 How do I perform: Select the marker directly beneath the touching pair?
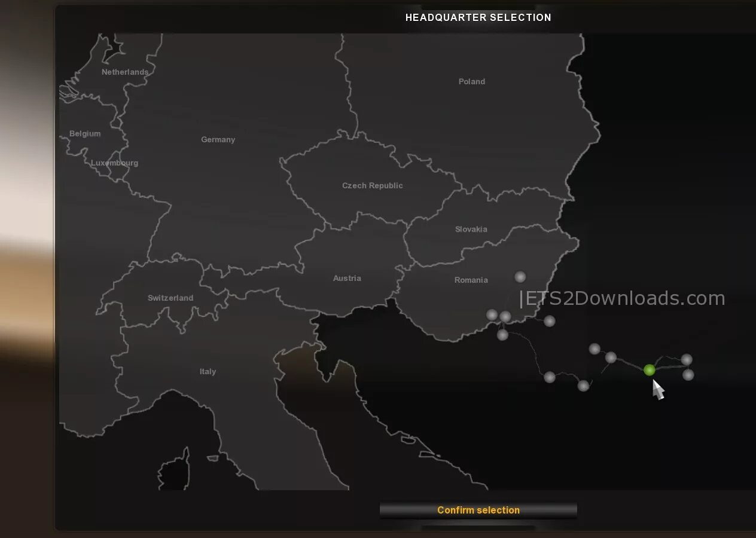[502, 335]
